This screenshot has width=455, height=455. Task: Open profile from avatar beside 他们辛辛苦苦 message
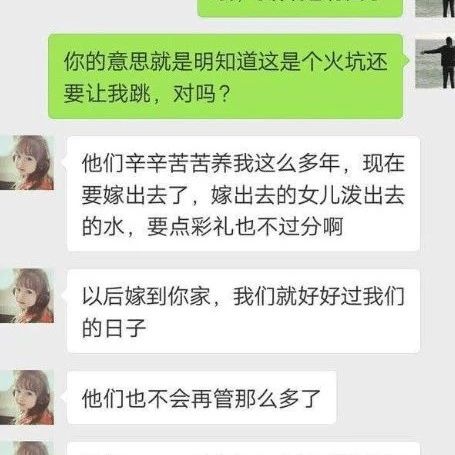[27, 163]
